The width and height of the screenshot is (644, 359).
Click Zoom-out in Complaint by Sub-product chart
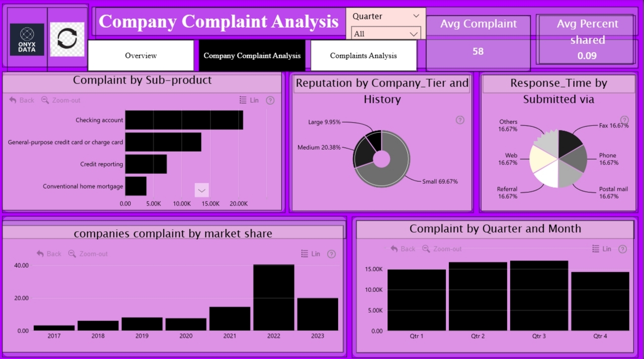(61, 100)
